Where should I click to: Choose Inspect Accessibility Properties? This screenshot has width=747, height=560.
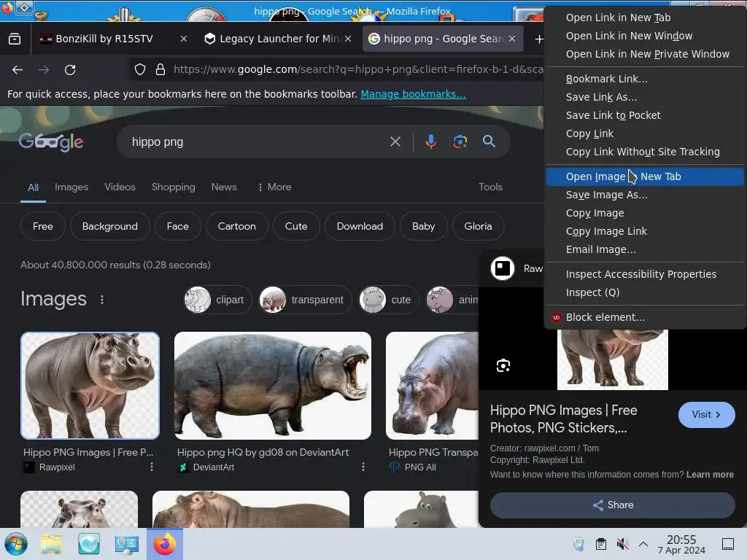tap(645, 274)
